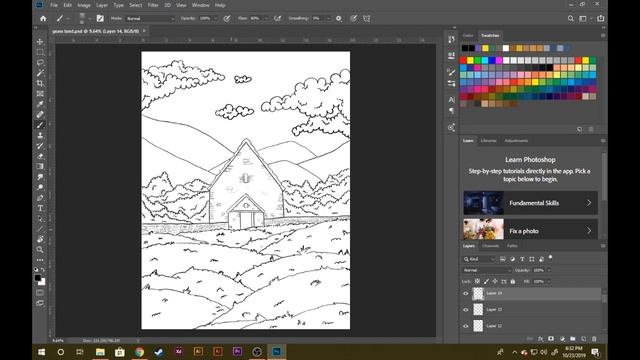Open the Filter menu
Viewport: 640px width, 360px height.
(x=153, y=5)
